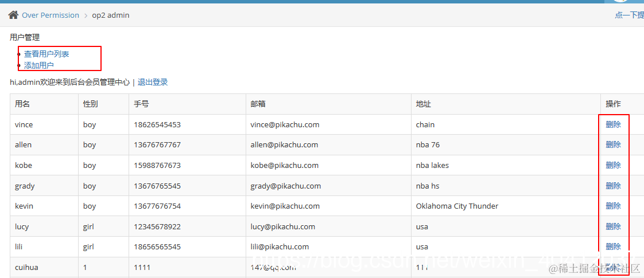Select the op2 admin breadcrumb item
The image size is (644, 278).
click(x=110, y=15)
